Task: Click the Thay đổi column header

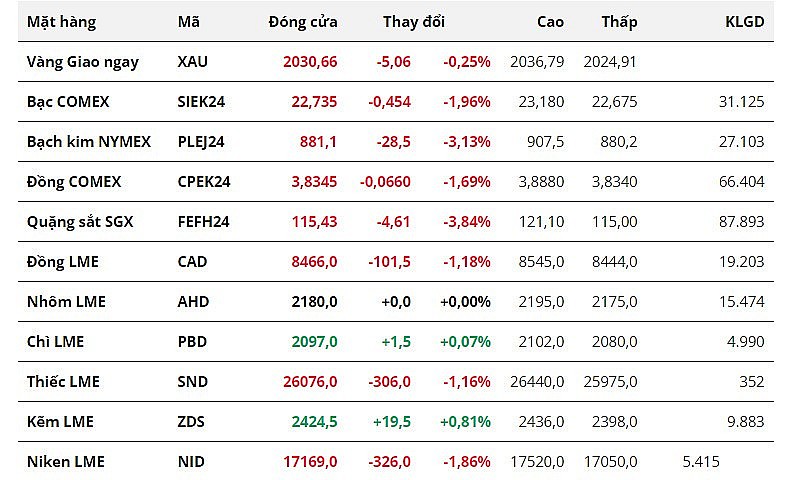Action: 413,21
